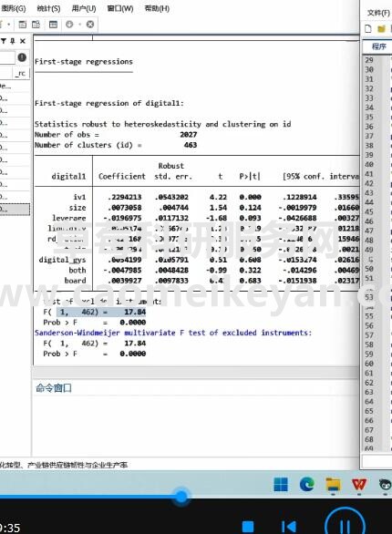Pause the video with the pause button
Viewport: 392px width, 534px height.
(345, 525)
